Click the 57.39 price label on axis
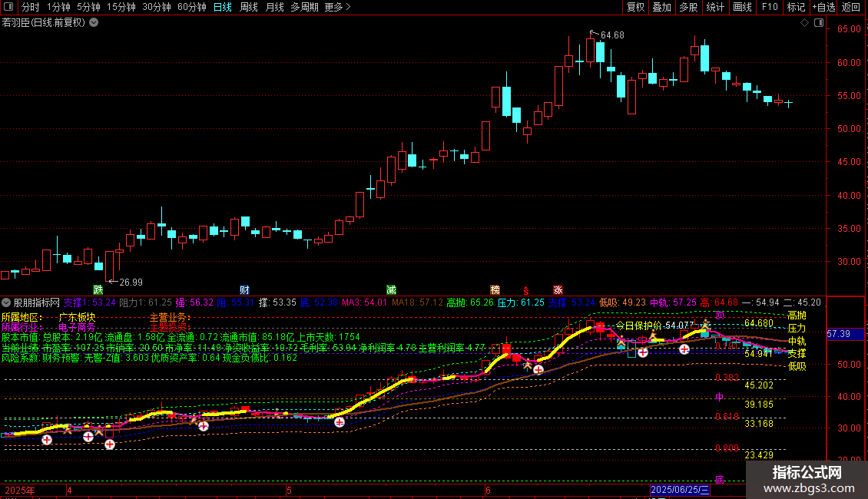Screen dimensions: 868x499 (839, 334)
